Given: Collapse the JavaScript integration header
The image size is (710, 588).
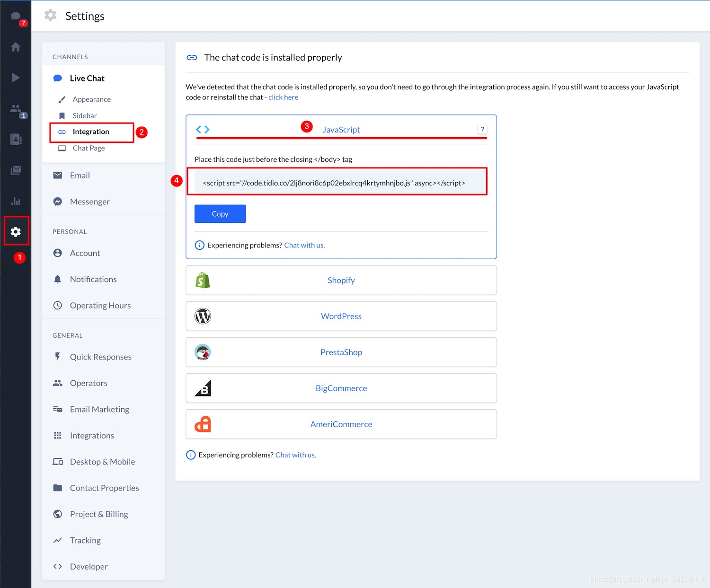Looking at the screenshot, I should (341, 129).
